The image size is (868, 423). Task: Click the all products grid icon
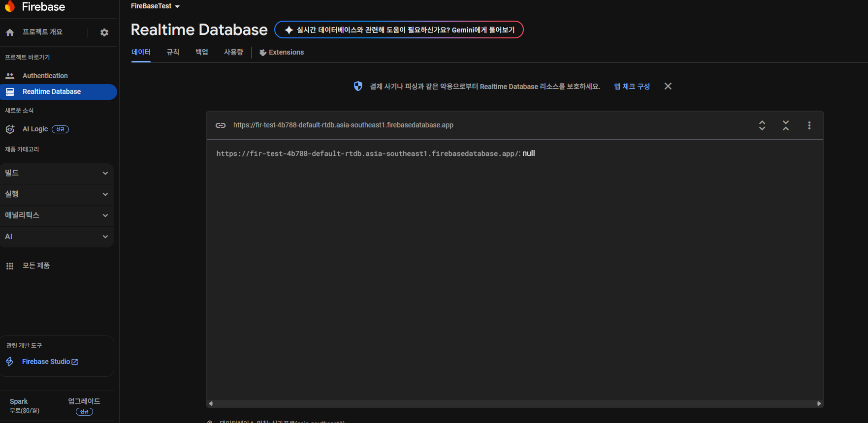pyautogui.click(x=10, y=266)
